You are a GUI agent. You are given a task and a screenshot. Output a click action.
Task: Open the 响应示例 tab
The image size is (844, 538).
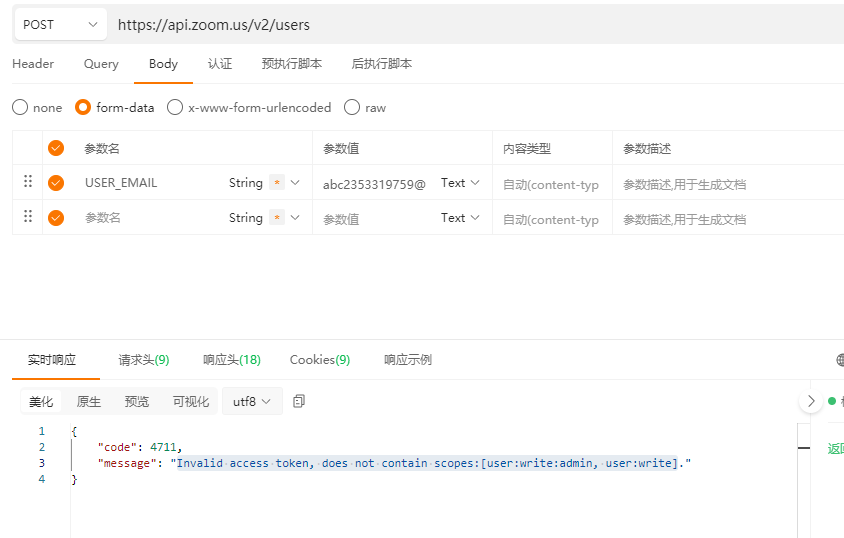(x=408, y=360)
